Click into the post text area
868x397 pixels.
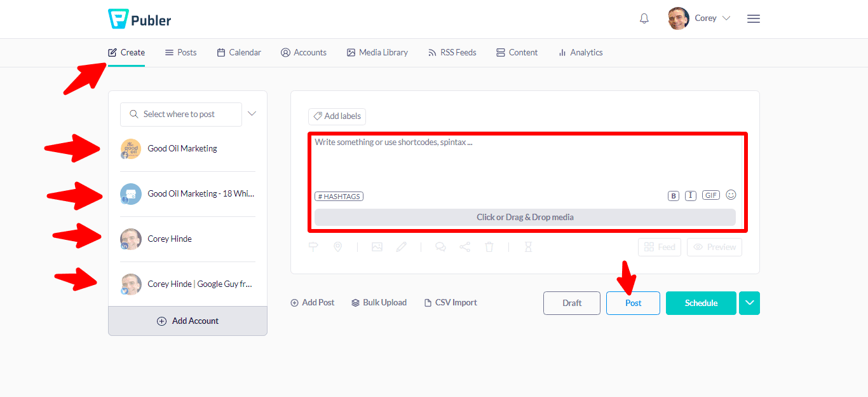(525, 162)
